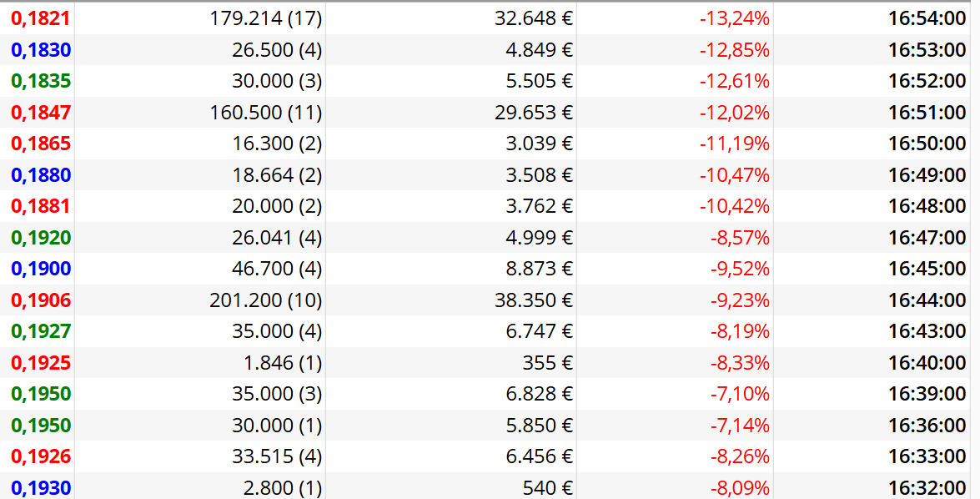Click the blue price 0,1830
Image resolution: width=980 pixels, height=499 pixels.
[x=41, y=50]
